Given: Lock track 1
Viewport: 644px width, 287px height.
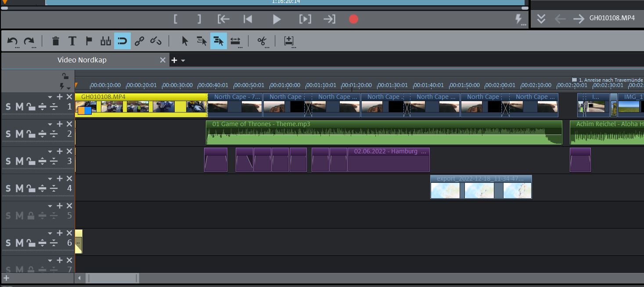Looking at the screenshot, I should pyautogui.click(x=30, y=107).
